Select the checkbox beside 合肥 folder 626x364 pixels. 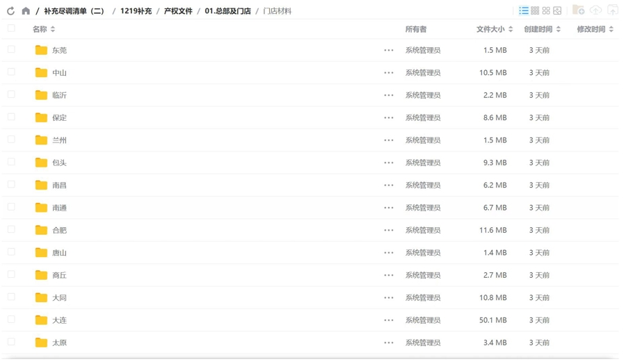click(11, 229)
